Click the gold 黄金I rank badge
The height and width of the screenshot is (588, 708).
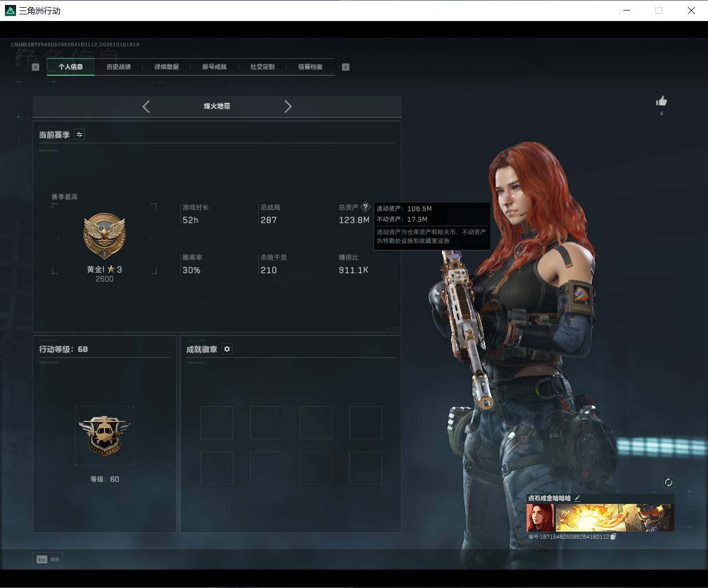click(105, 236)
